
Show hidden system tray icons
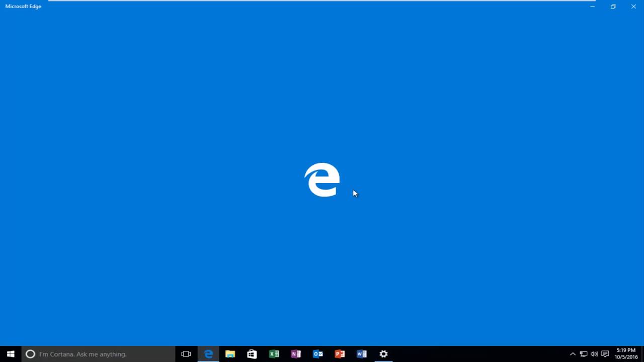coord(573,354)
